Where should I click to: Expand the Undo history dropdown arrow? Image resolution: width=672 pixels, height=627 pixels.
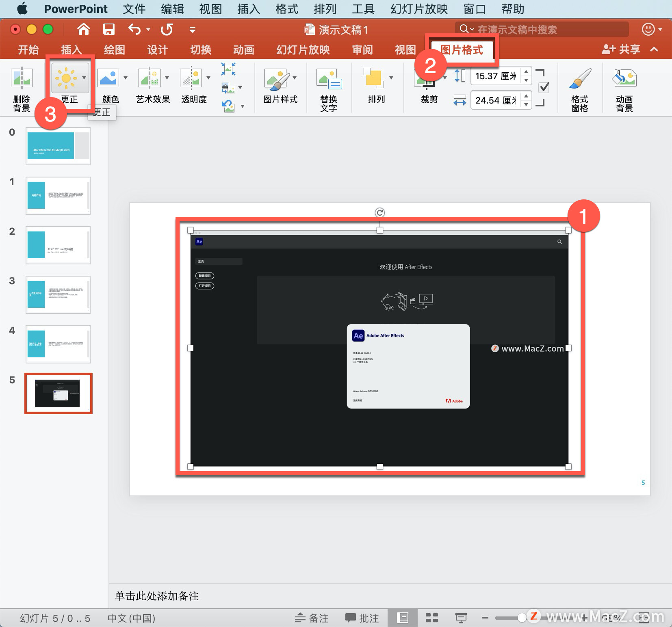[148, 29]
